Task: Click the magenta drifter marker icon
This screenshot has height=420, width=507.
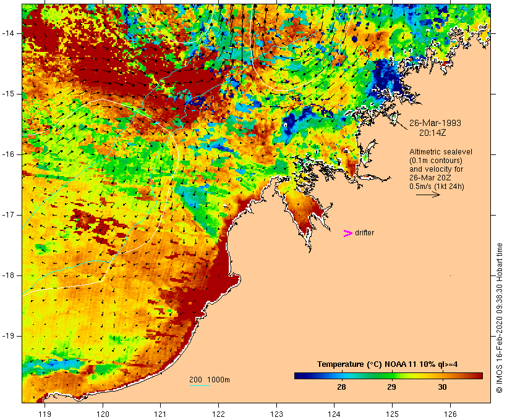Action: coord(348,233)
